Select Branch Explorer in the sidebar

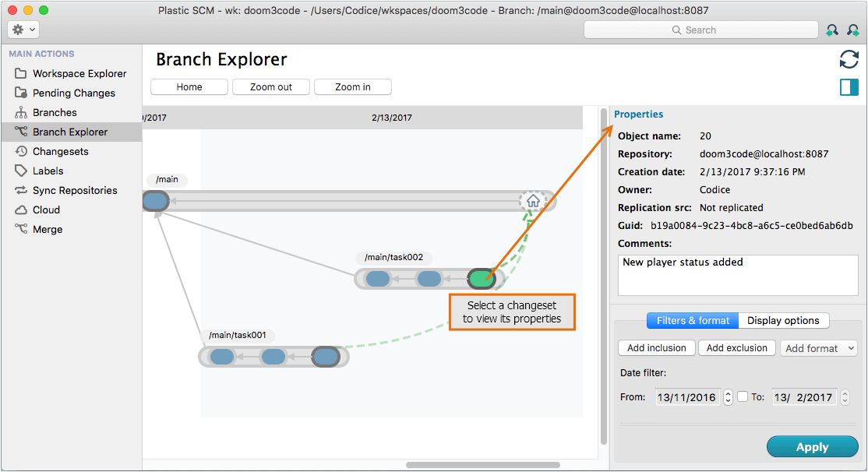point(71,132)
